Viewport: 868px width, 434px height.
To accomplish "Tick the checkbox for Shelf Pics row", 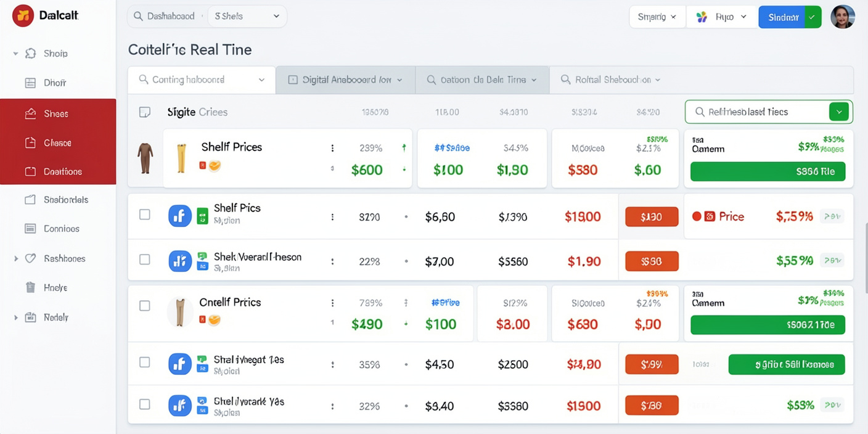I will tap(145, 215).
